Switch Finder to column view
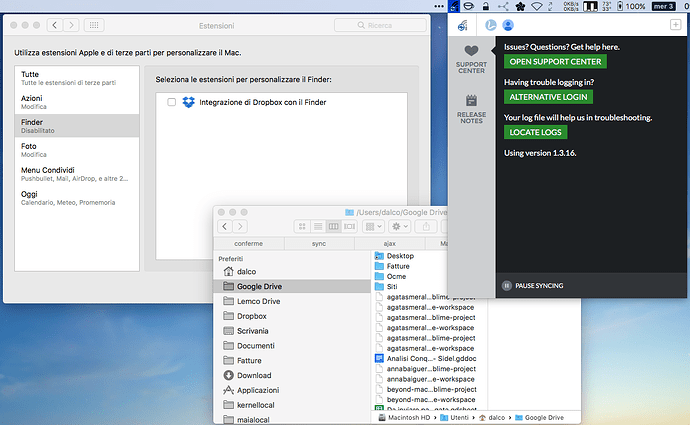 pos(334,226)
